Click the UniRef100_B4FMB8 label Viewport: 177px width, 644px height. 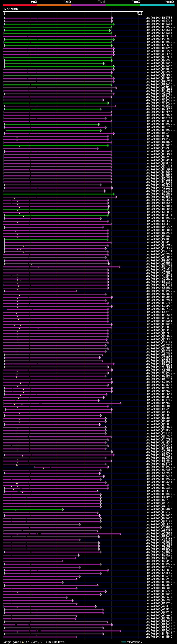tap(159, 78)
